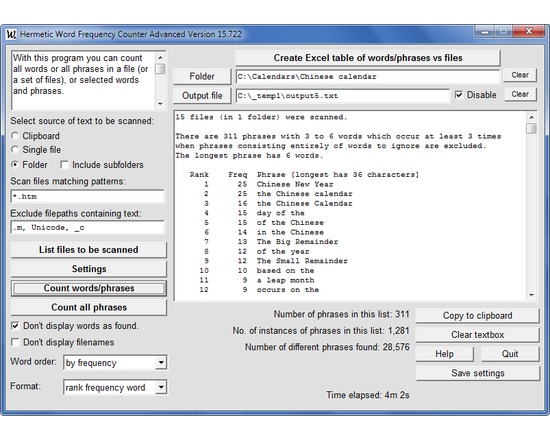This screenshot has height=440, width=550.
Task: Clear the Output file path field
Action: [x=520, y=94]
